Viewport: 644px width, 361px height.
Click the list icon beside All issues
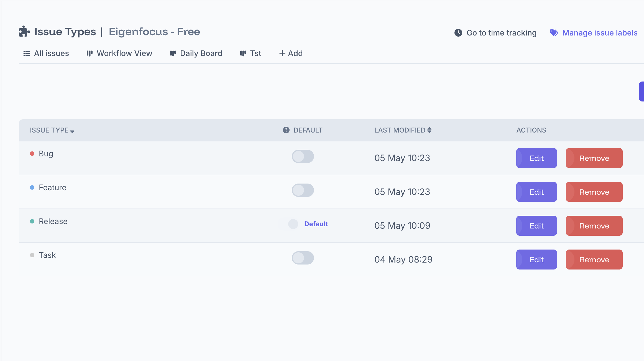[x=27, y=54]
